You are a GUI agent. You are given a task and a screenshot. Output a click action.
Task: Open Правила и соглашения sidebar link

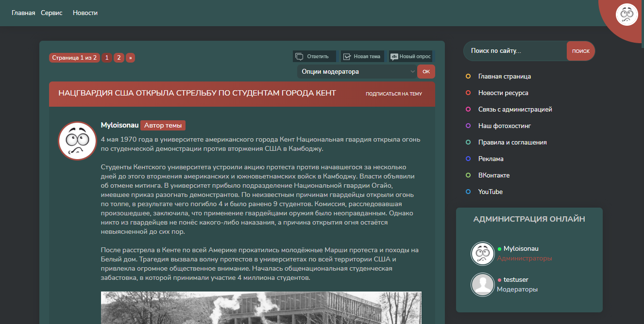point(512,142)
